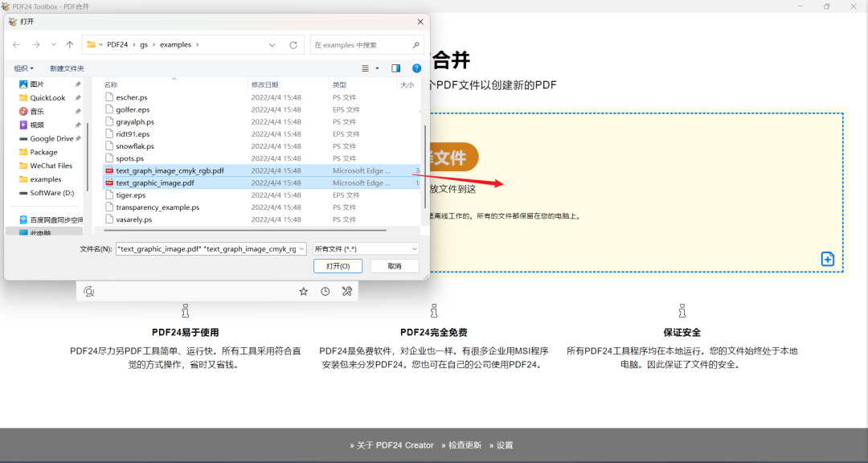Click the favorites star icon
Screen dimensions: 868x463
coord(303,291)
